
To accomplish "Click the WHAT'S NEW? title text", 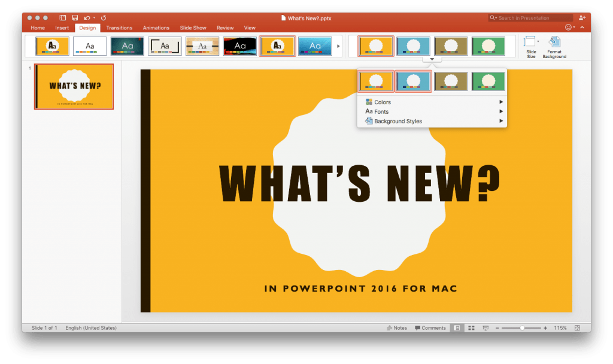I will 359,184.
